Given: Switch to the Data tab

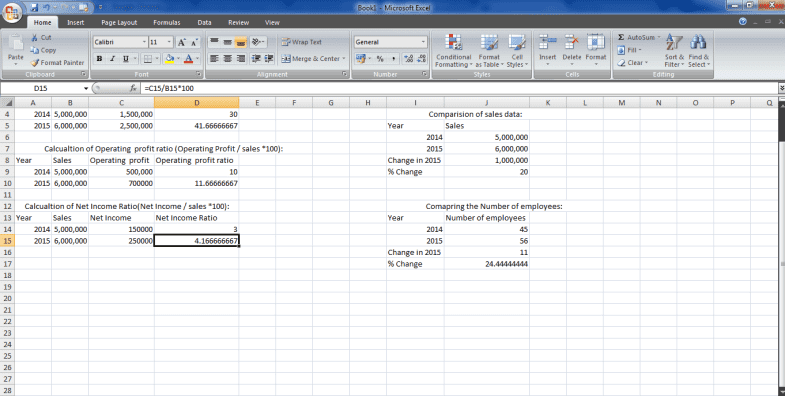Looking at the screenshot, I should (204, 23).
